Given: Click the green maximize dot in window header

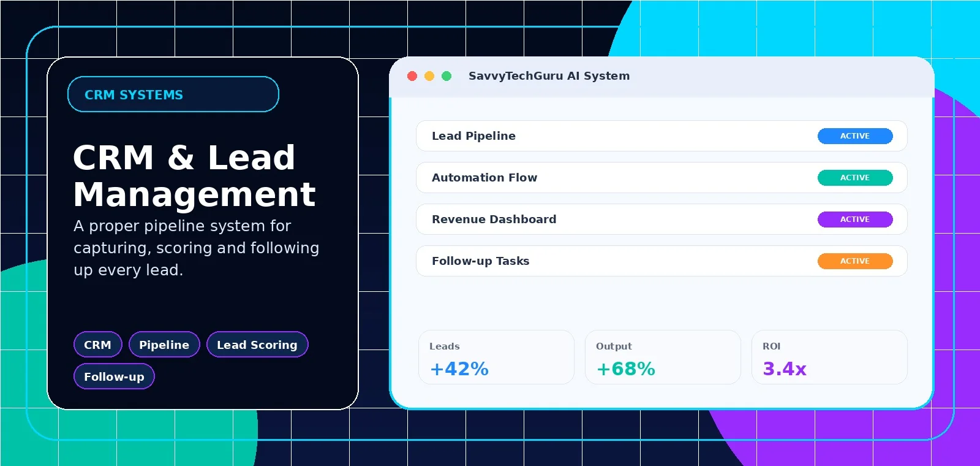Looking at the screenshot, I should tap(447, 76).
